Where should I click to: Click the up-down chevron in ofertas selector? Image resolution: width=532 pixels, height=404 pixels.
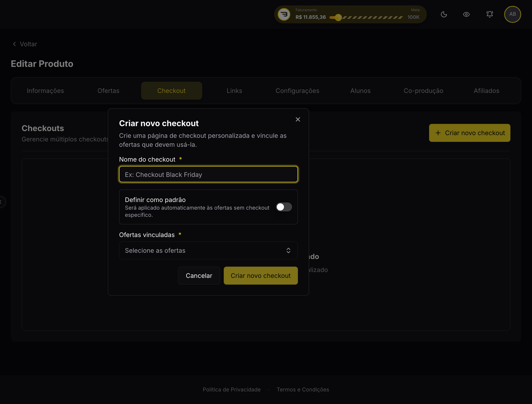click(288, 250)
